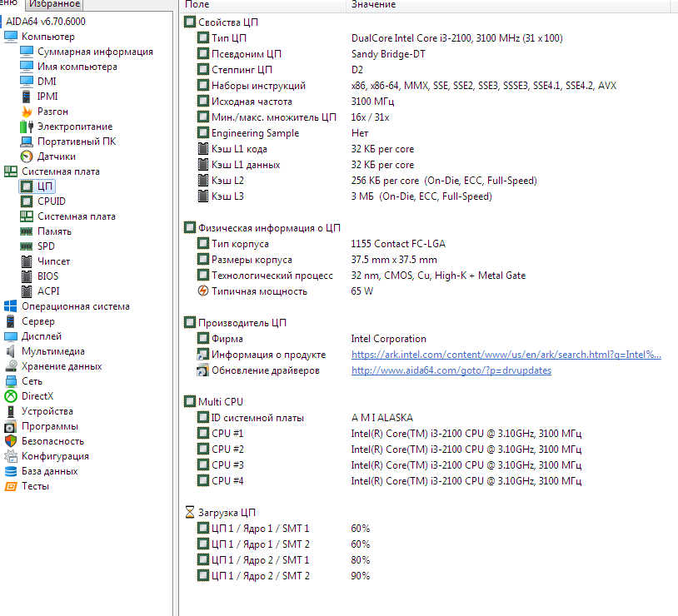This screenshot has height=616, width=678.
Task: Select the Свойства ЦП group header
Action: click(221, 22)
